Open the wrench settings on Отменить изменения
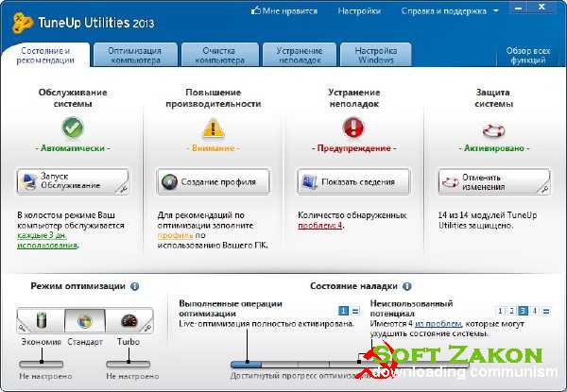 coord(544,189)
